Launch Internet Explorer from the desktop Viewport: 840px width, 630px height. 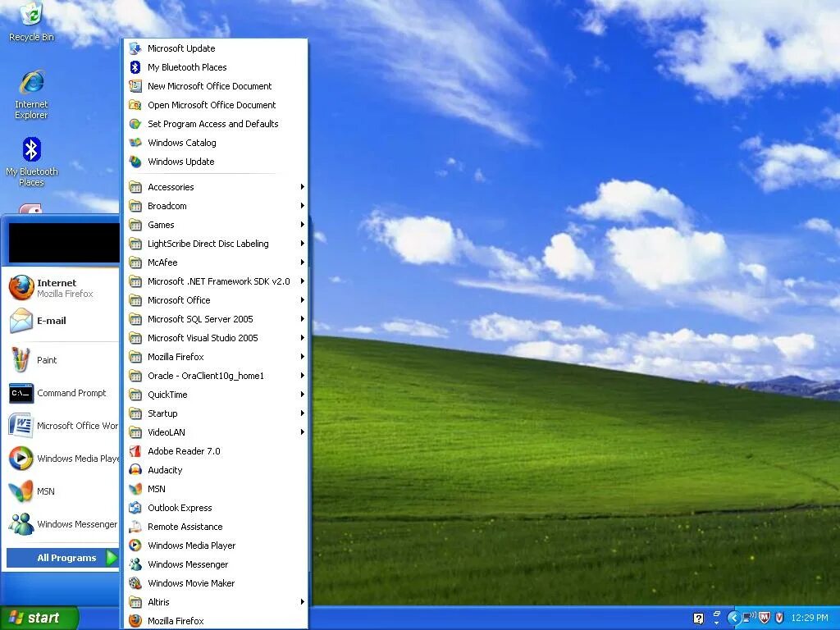32,94
